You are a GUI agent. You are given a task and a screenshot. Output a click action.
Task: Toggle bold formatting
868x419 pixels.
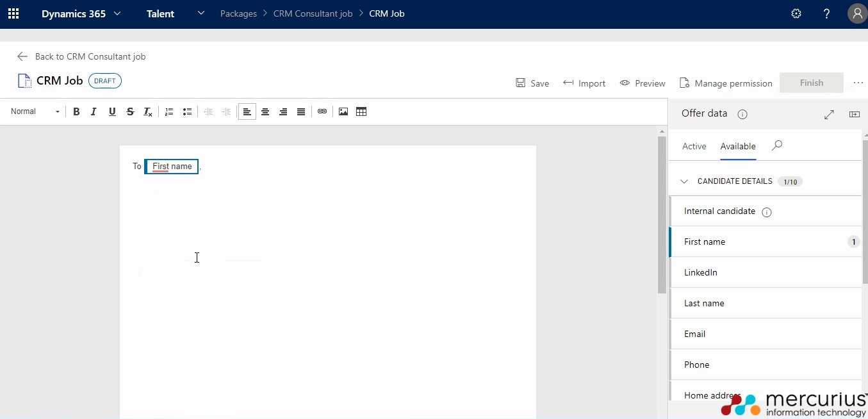[x=76, y=111]
